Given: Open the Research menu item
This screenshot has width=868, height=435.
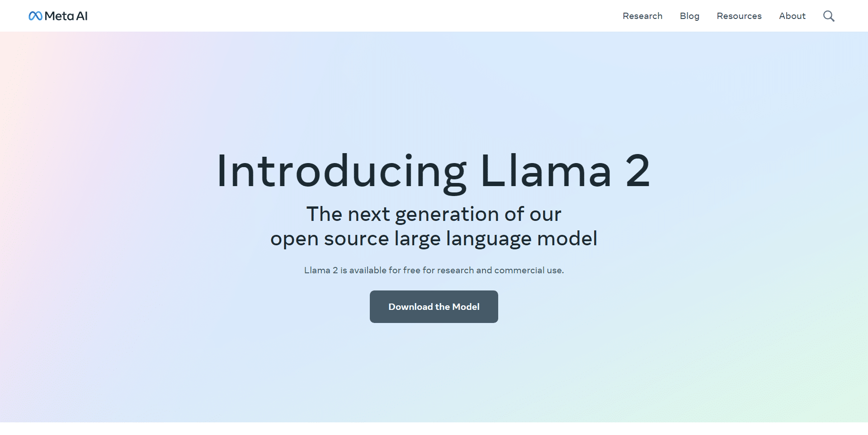Looking at the screenshot, I should point(642,16).
